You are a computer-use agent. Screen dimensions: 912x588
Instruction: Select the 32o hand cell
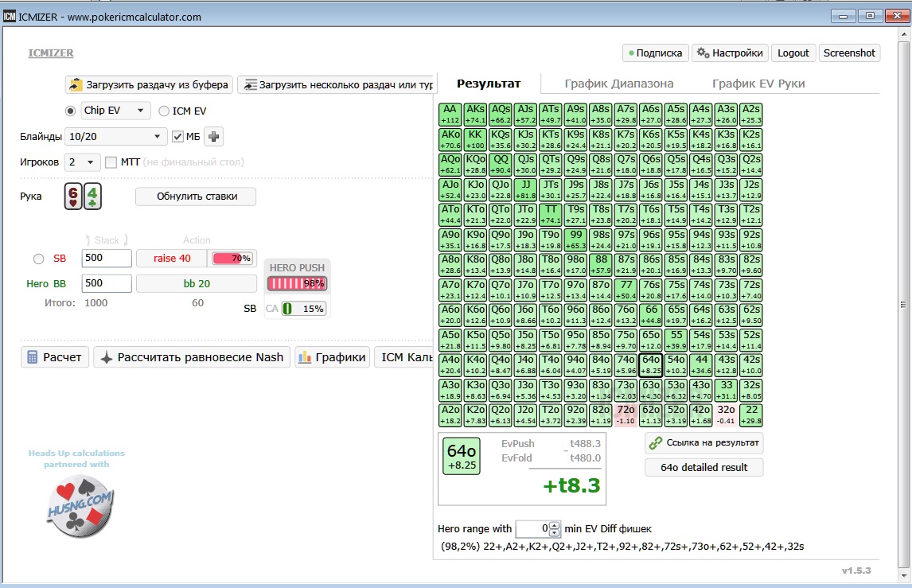coord(726,415)
